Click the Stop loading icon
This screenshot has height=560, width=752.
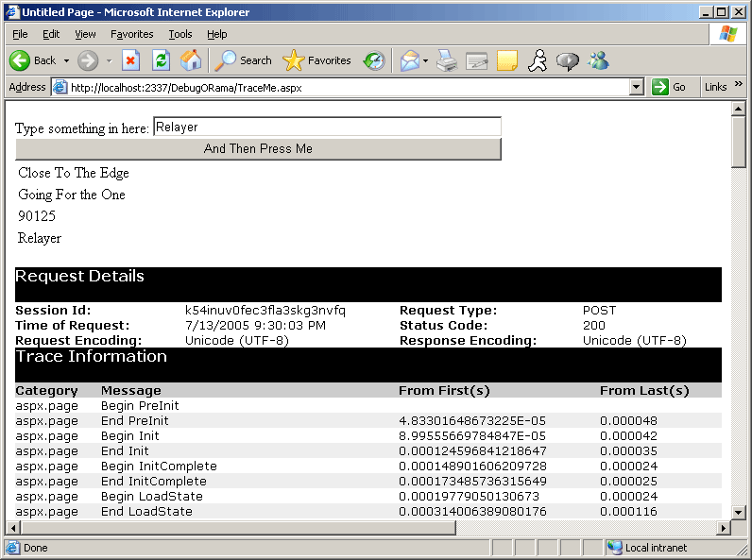pyautogui.click(x=130, y=60)
